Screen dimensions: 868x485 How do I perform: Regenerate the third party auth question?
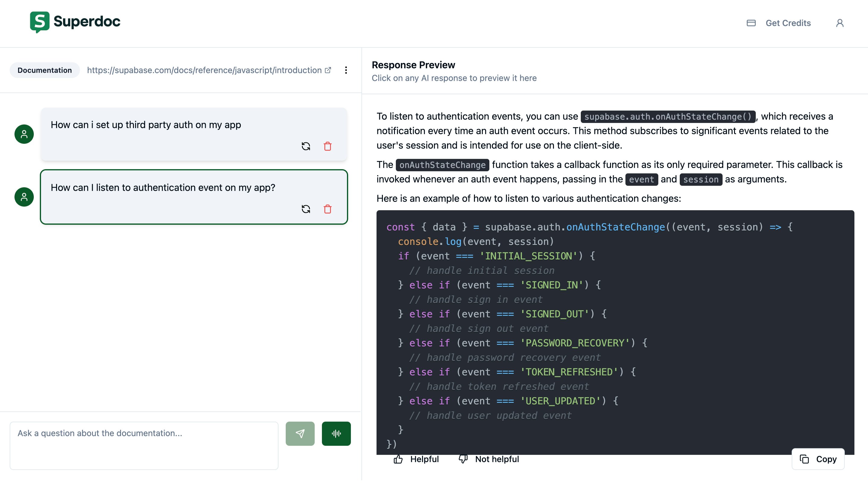click(x=306, y=146)
